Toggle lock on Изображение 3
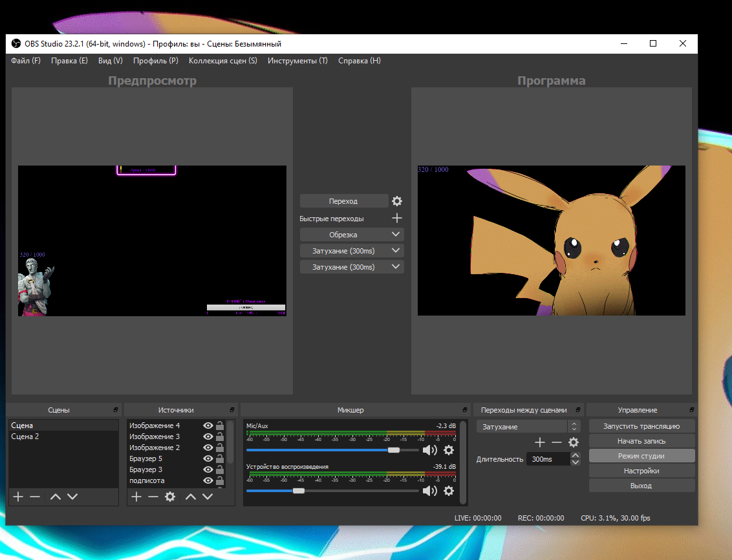The image size is (732, 560). click(x=220, y=436)
